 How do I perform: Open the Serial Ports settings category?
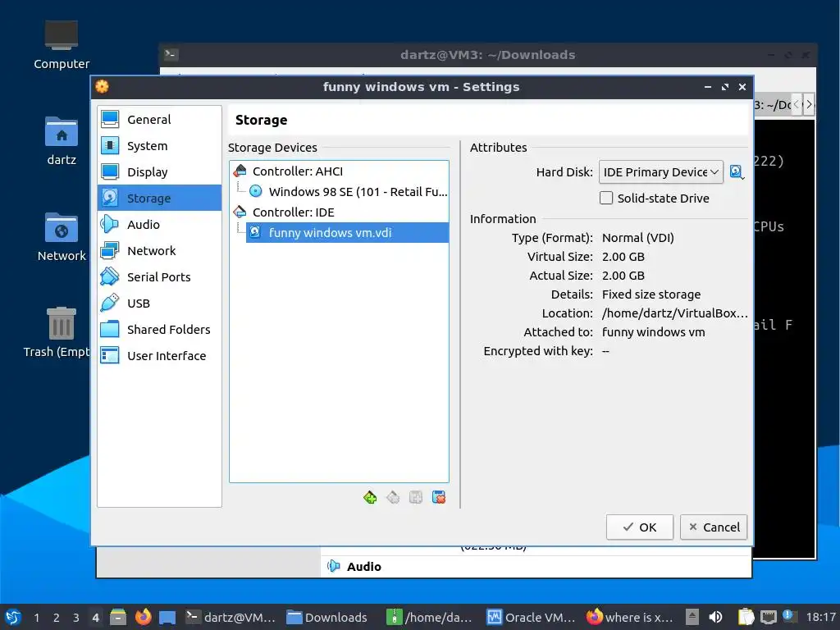159,277
